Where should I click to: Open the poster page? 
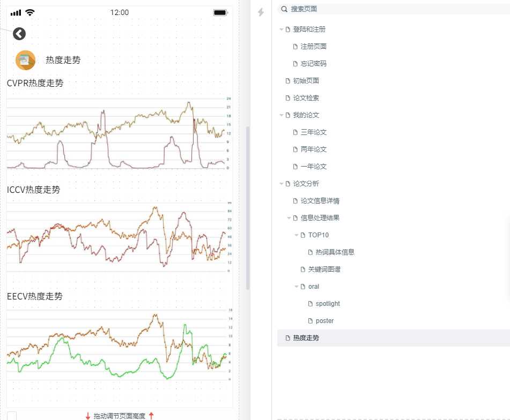pyautogui.click(x=324, y=321)
